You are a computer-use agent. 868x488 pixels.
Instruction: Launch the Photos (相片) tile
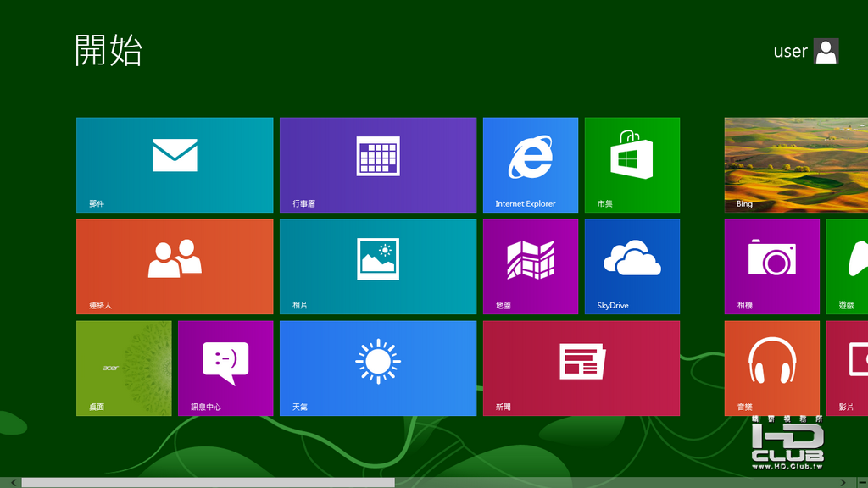click(x=378, y=267)
